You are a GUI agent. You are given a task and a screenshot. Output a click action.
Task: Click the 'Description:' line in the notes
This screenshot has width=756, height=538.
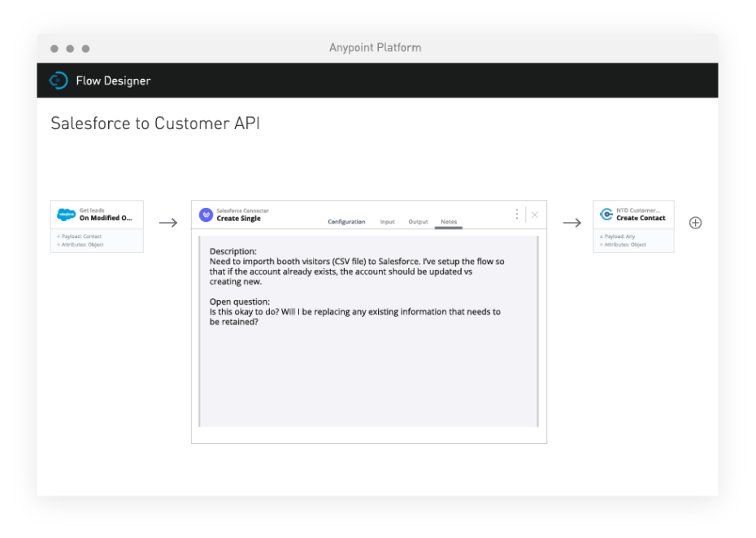(x=232, y=252)
